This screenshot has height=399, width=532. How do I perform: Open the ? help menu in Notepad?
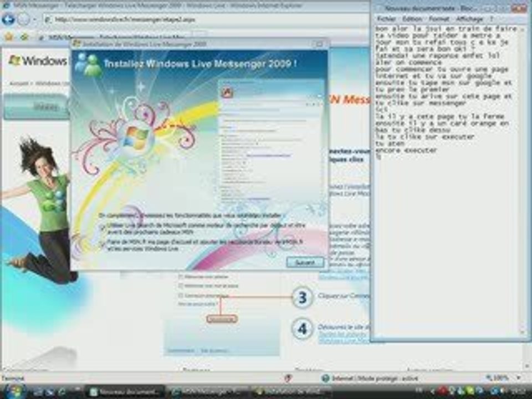coord(492,19)
